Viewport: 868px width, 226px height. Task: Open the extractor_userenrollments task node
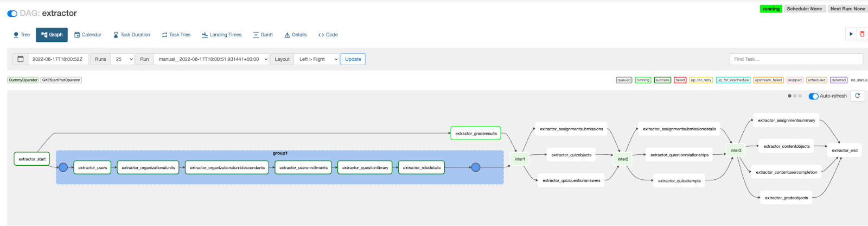(304, 168)
